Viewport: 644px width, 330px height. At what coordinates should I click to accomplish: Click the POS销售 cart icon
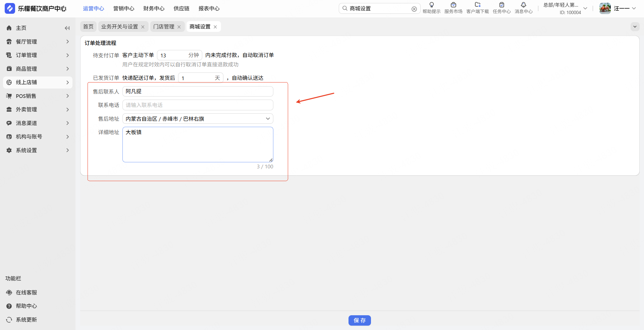pos(9,96)
